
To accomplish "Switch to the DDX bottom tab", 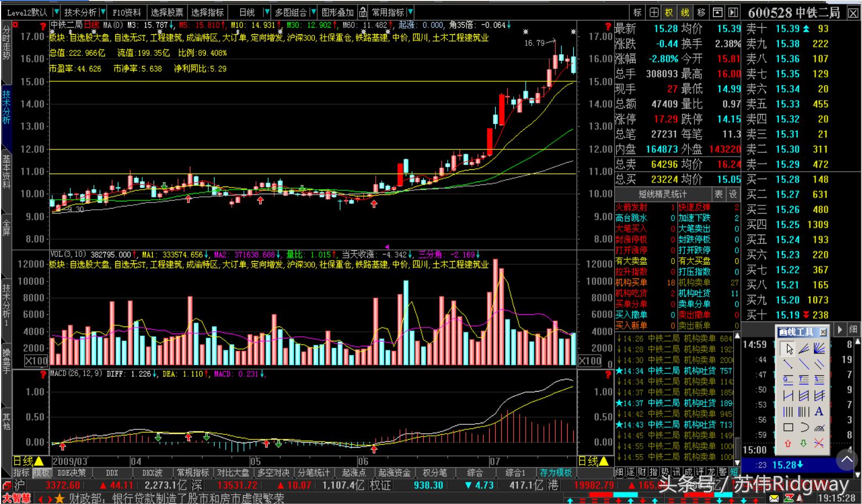I will [112, 473].
